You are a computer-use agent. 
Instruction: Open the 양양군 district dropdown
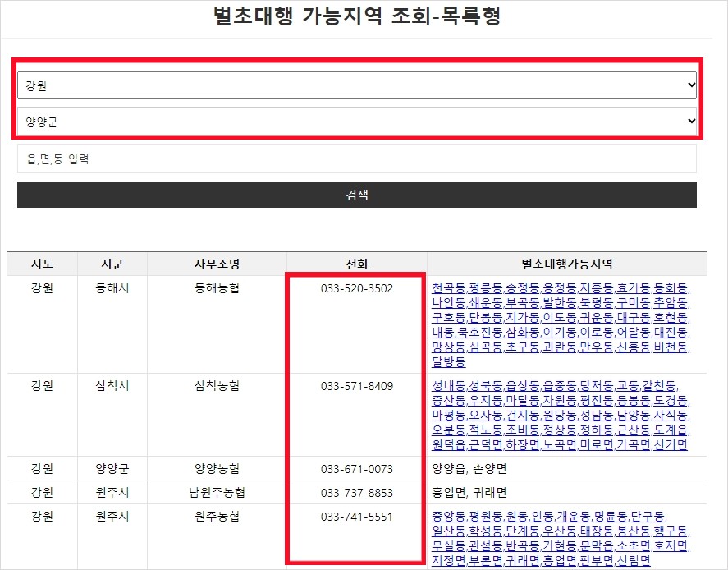coord(361,122)
